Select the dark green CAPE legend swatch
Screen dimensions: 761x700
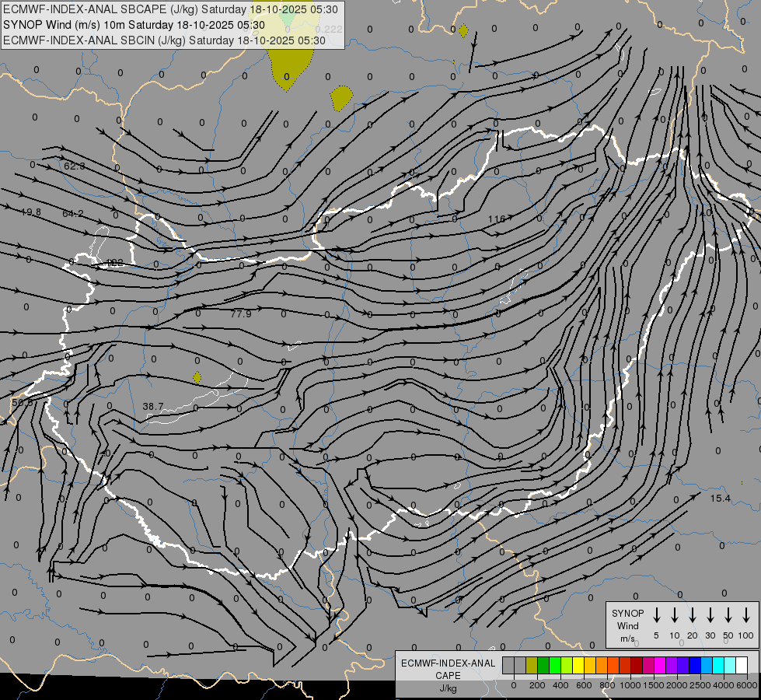click(x=543, y=666)
